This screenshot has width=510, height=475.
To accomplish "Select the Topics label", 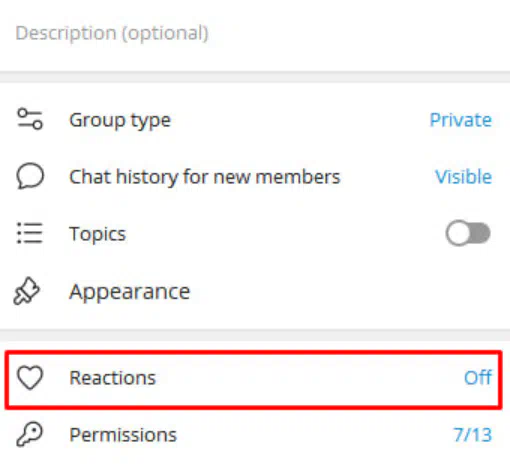I will point(98,234).
